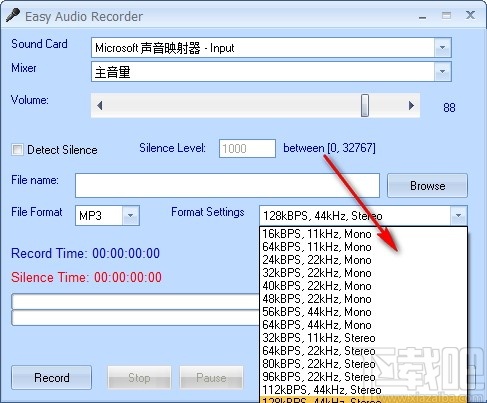Click the Pause button

(211, 378)
